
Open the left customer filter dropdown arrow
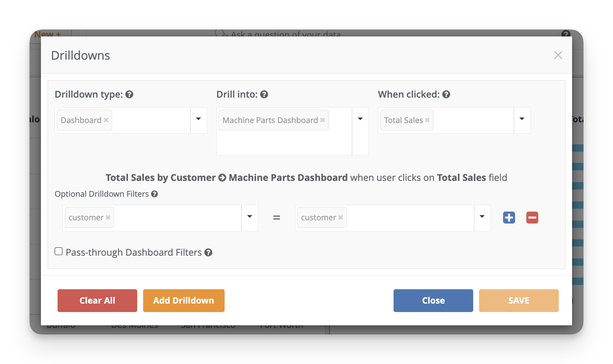[x=250, y=217]
